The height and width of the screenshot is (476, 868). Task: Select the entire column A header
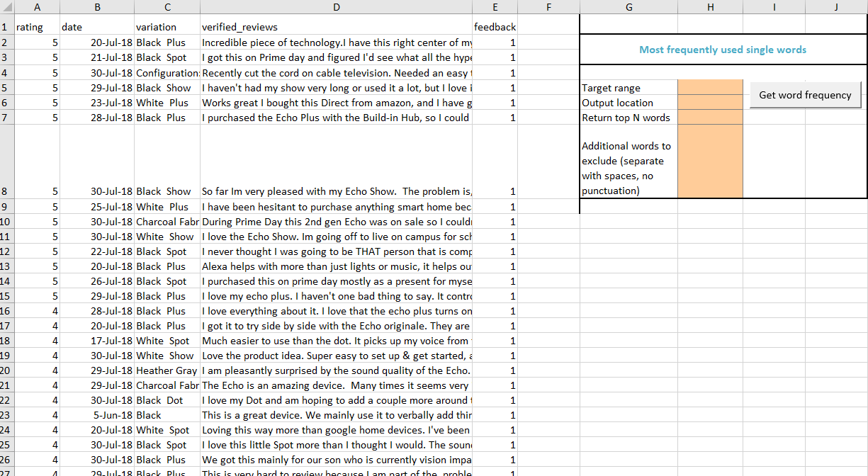tap(37, 6)
